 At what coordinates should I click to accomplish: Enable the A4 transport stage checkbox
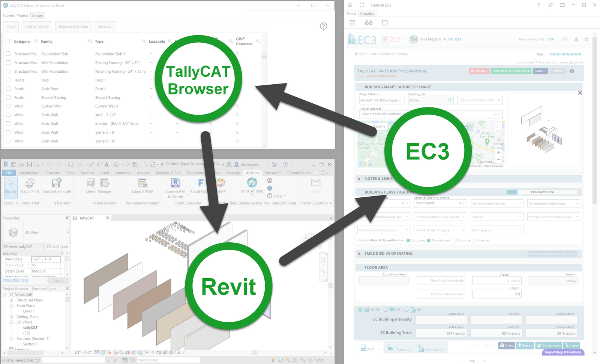tap(385, 310)
